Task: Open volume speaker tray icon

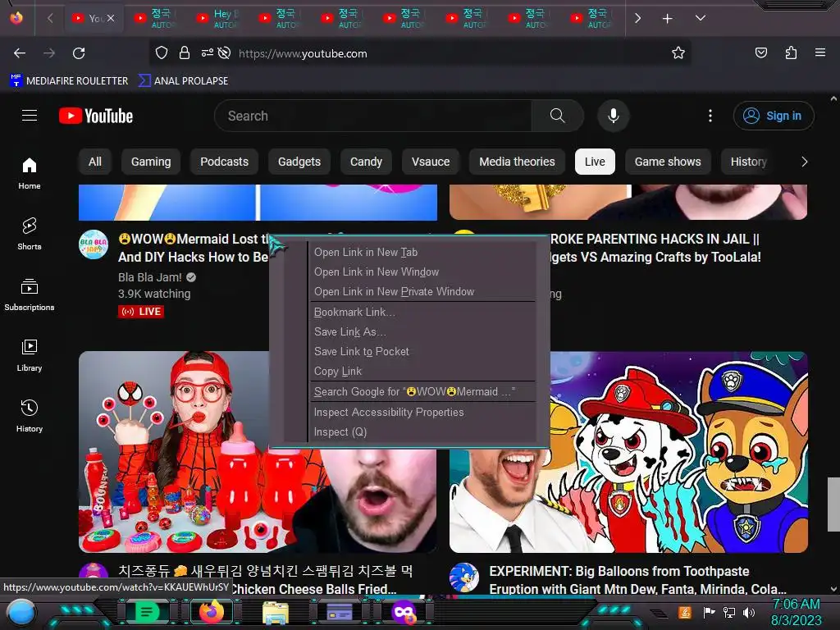Action: click(x=748, y=612)
